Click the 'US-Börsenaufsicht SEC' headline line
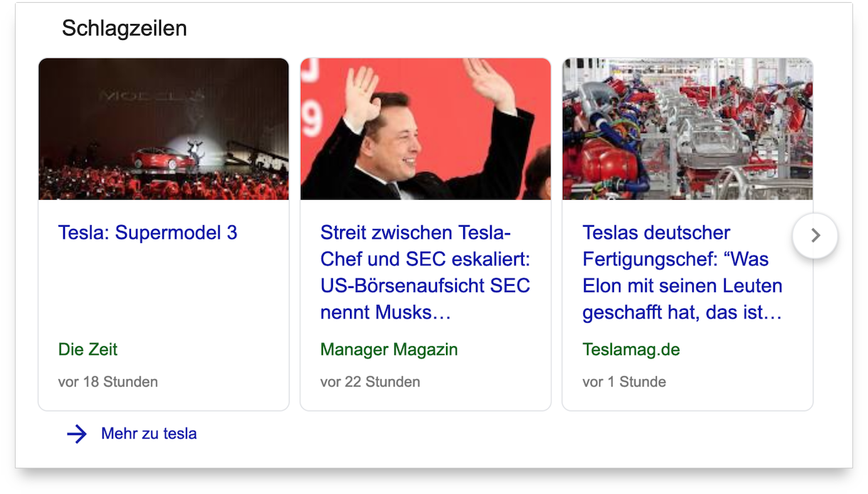 425,286
